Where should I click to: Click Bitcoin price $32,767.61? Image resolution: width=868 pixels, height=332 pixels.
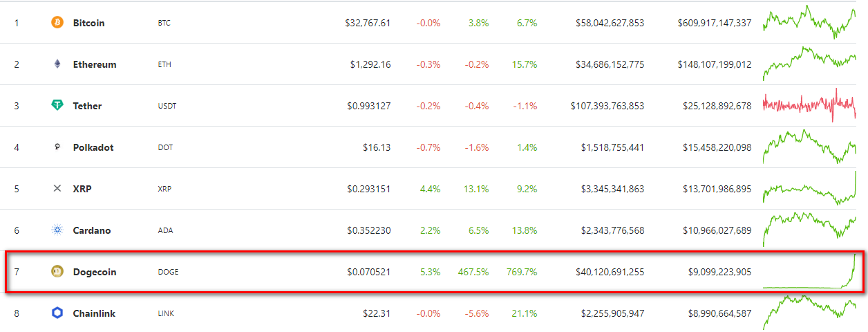click(368, 23)
